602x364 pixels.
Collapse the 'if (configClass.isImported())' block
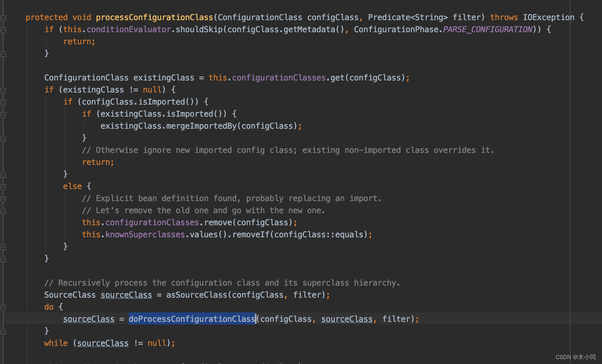tap(3, 102)
